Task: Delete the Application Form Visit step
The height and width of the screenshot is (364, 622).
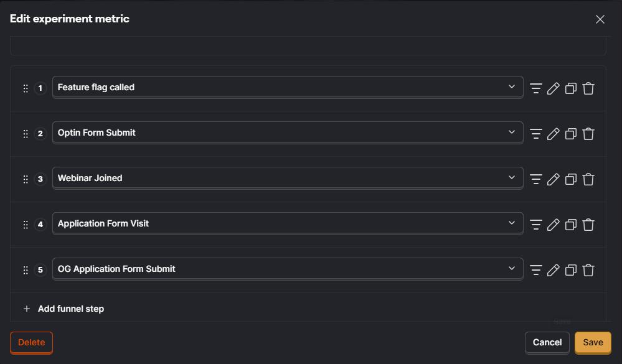Action: click(588, 225)
